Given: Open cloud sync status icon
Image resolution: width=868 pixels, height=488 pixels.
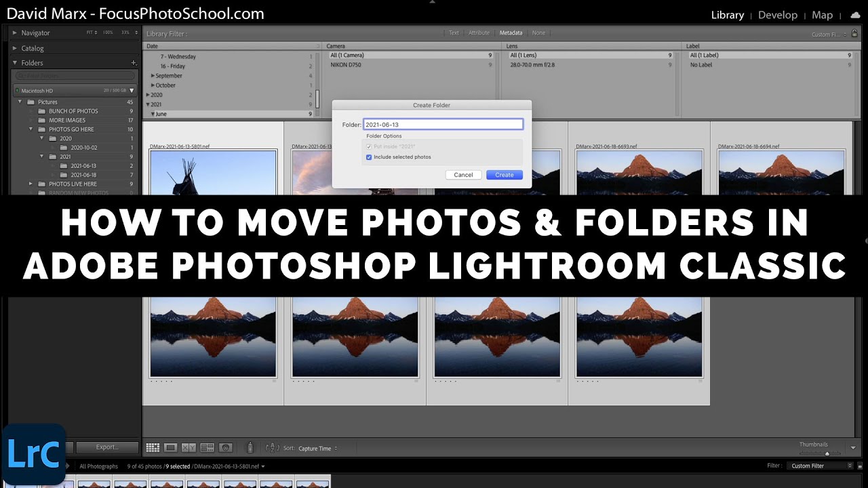Looking at the screenshot, I should pos(854,15).
